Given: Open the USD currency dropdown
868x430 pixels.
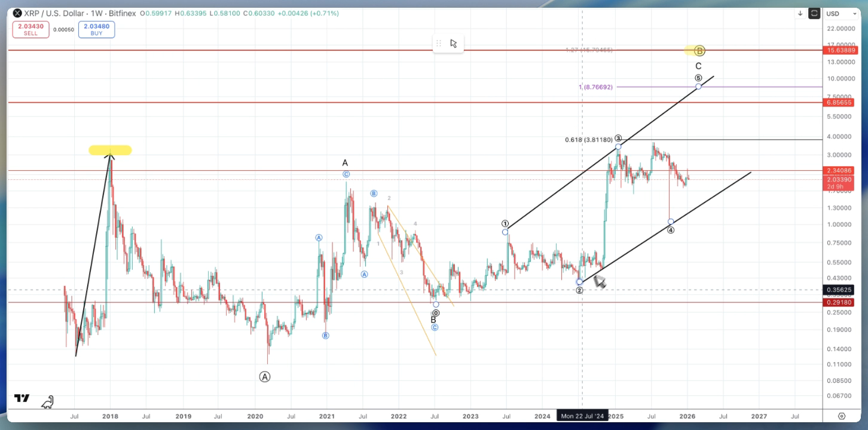Looking at the screenshot, I should 842,13.
